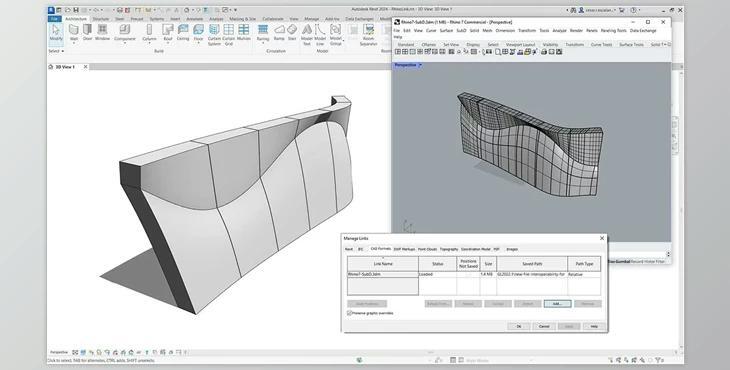Click the Wall tool icon
This screenshot has height=370, width=730.
tap(74, 30)
